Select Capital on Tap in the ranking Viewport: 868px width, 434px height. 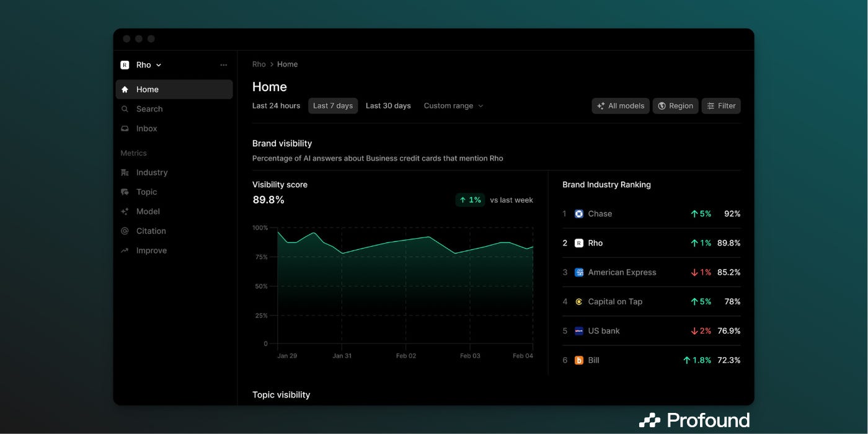pyautogui.click(x=651, y=301)
